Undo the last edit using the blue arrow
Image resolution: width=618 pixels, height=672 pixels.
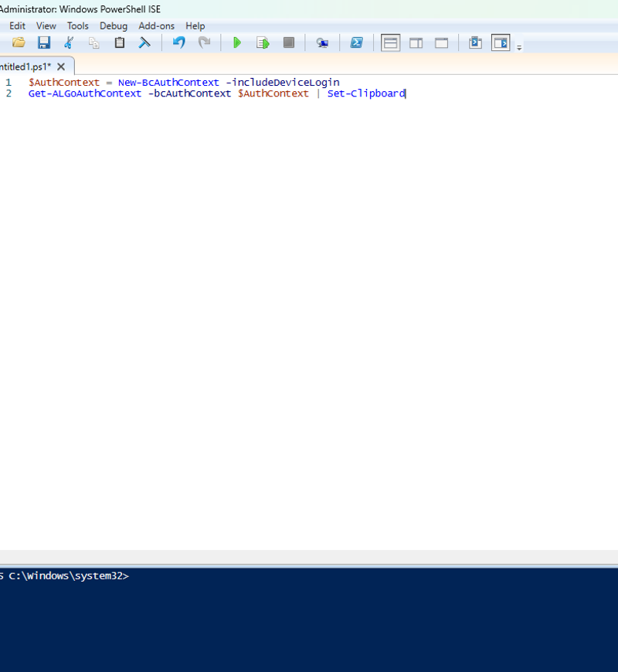[x=178, y=42]
